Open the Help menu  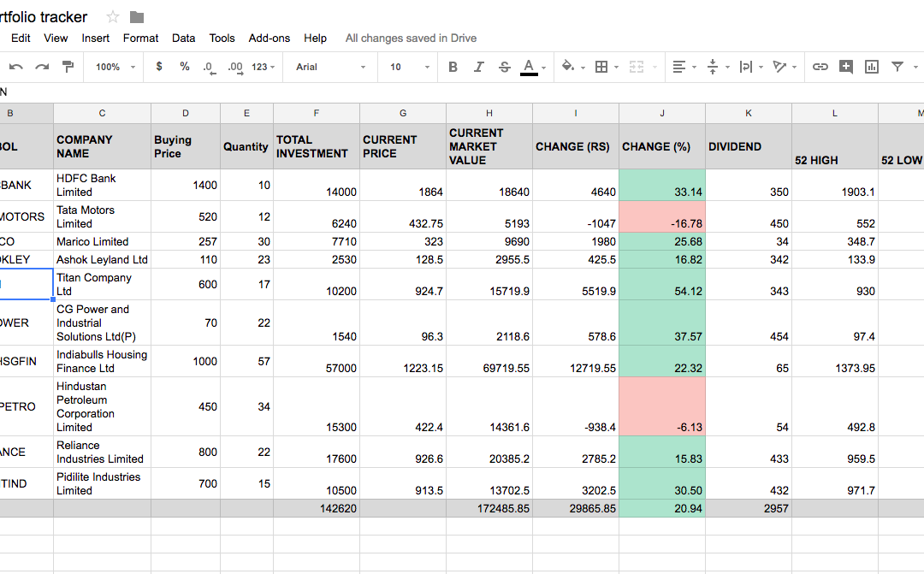pos(315,38)
